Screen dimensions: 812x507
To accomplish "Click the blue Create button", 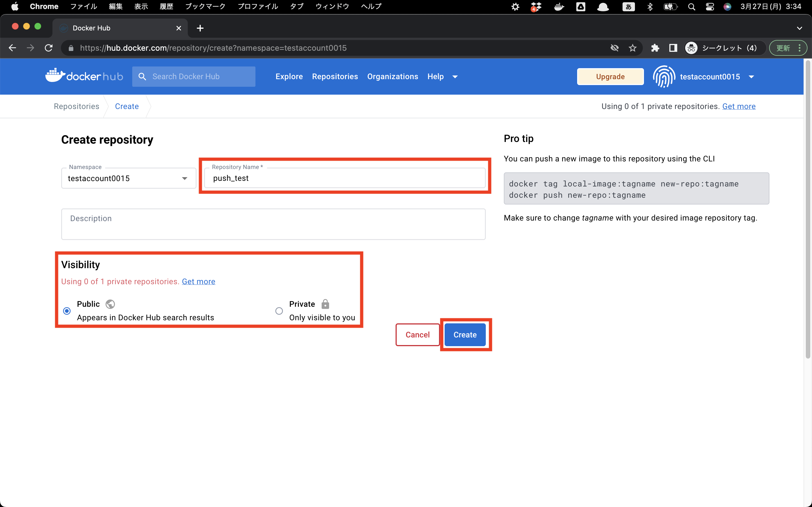I will click(465, 334).
